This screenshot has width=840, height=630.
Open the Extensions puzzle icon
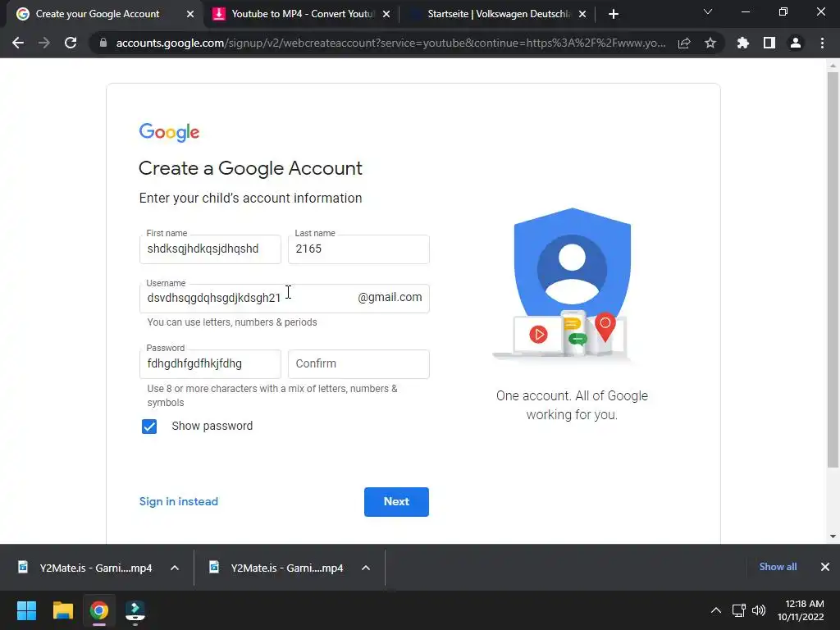point(743,43)
